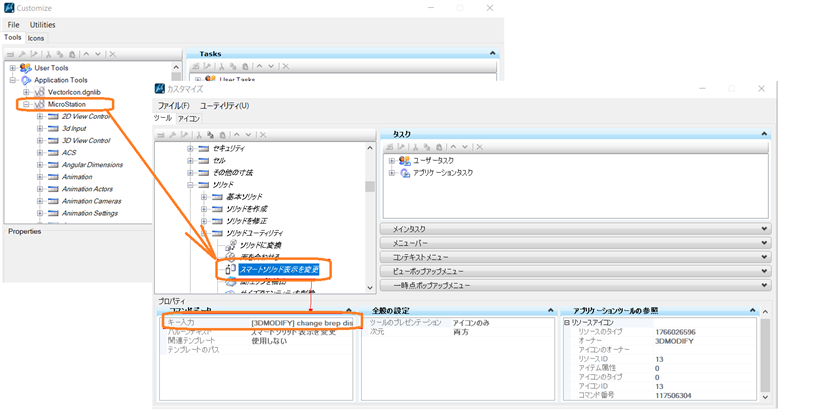This screenshot has height=419, width=839.
Task: Open the ユーティリティ(U) menu
Action: (x=224, y=106)
